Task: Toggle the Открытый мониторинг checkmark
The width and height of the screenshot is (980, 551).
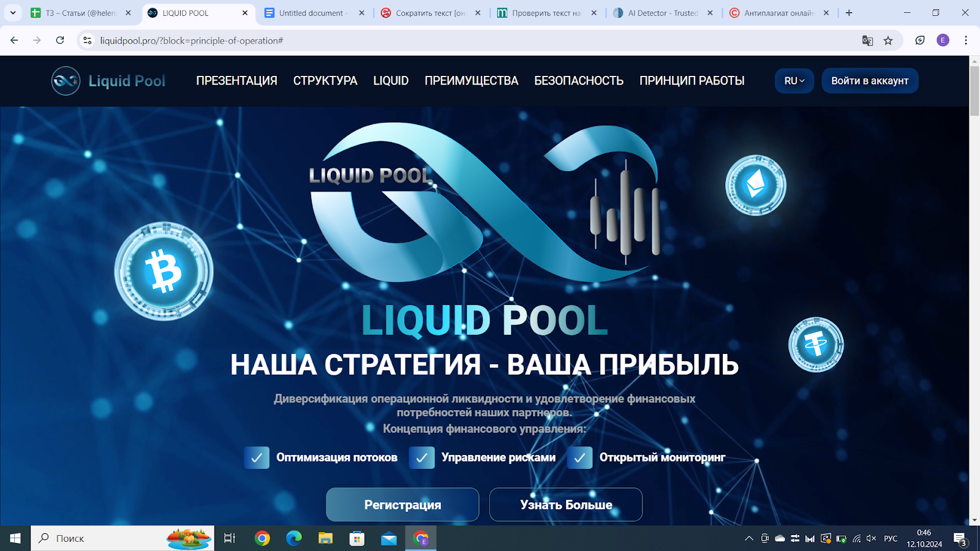Action: 579,457
